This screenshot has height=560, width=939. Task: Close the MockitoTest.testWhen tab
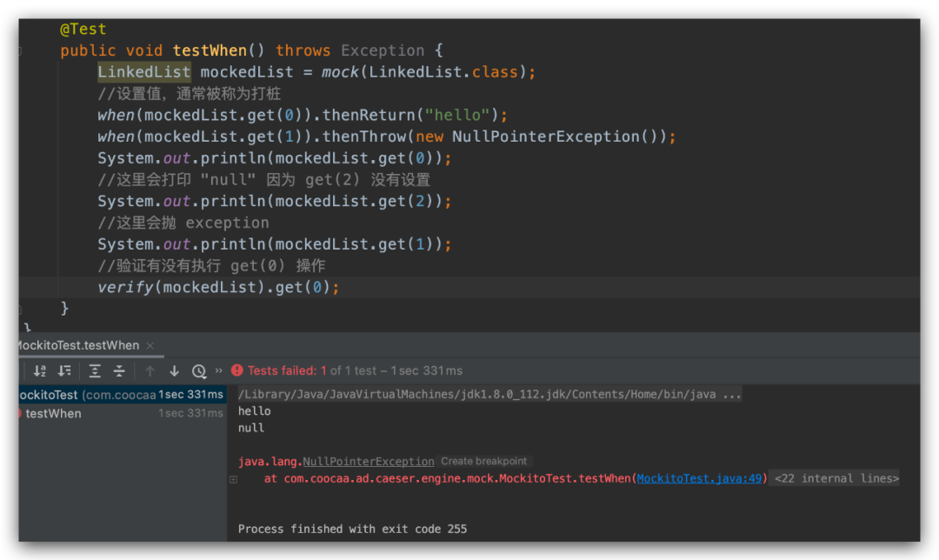pyautogui.click(x=150, y=345)
